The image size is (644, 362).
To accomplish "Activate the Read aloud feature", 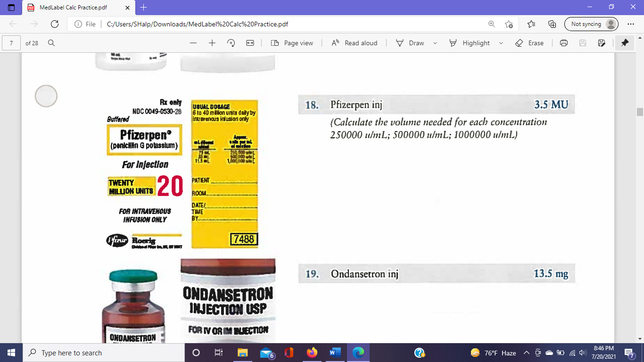I will click(x=354, y=43).
